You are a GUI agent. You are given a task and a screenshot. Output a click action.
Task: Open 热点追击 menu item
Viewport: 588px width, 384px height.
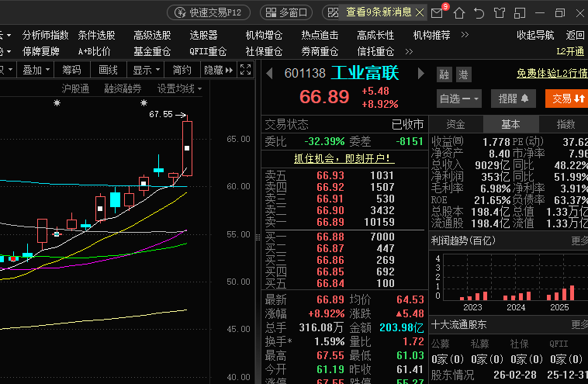320,35
